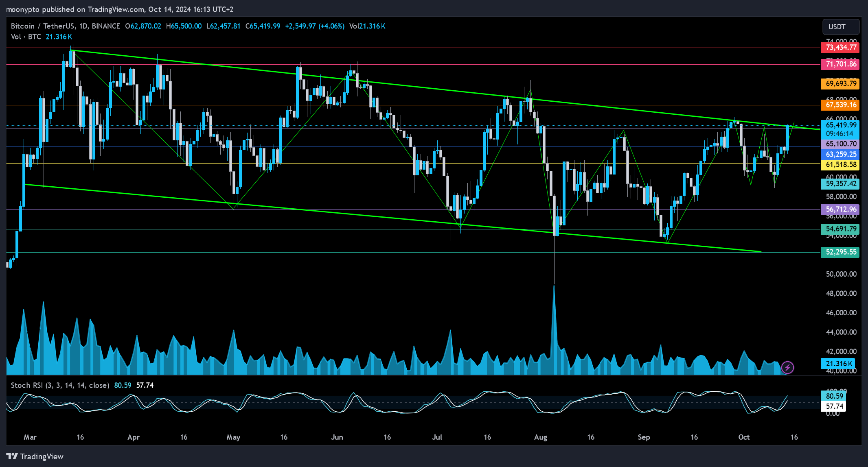Click the pink 71,701.86 price label
868x467 pixels.
pyautogui.click(x=840, y=64)
